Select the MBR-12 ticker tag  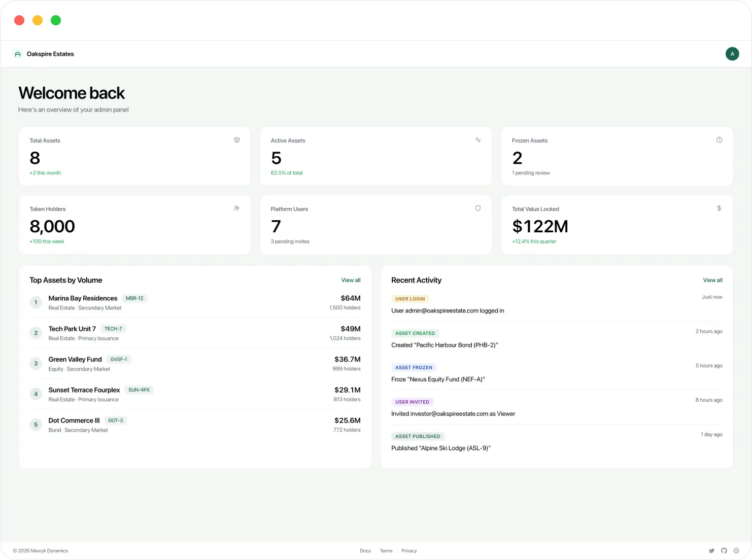pyautogui.click(x=134, y=298)
